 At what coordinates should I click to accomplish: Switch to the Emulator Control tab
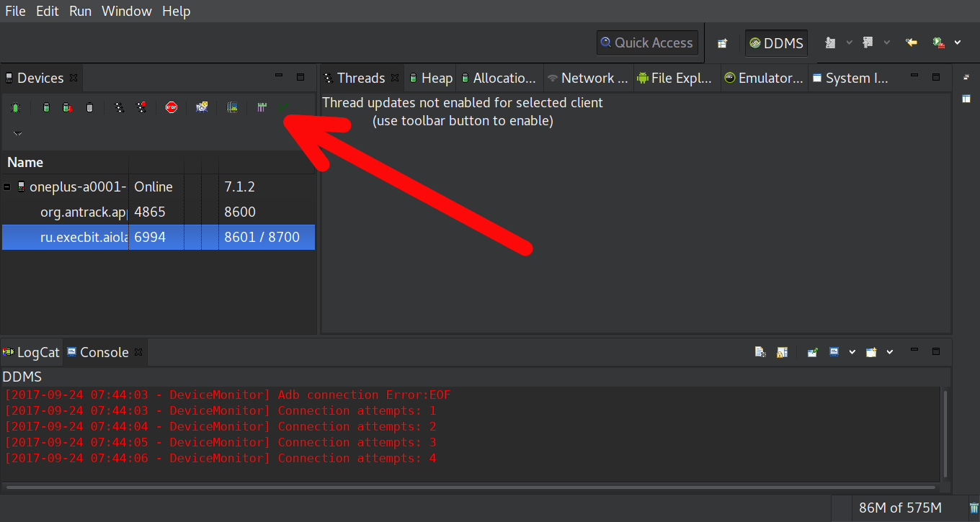click(764, 78)
